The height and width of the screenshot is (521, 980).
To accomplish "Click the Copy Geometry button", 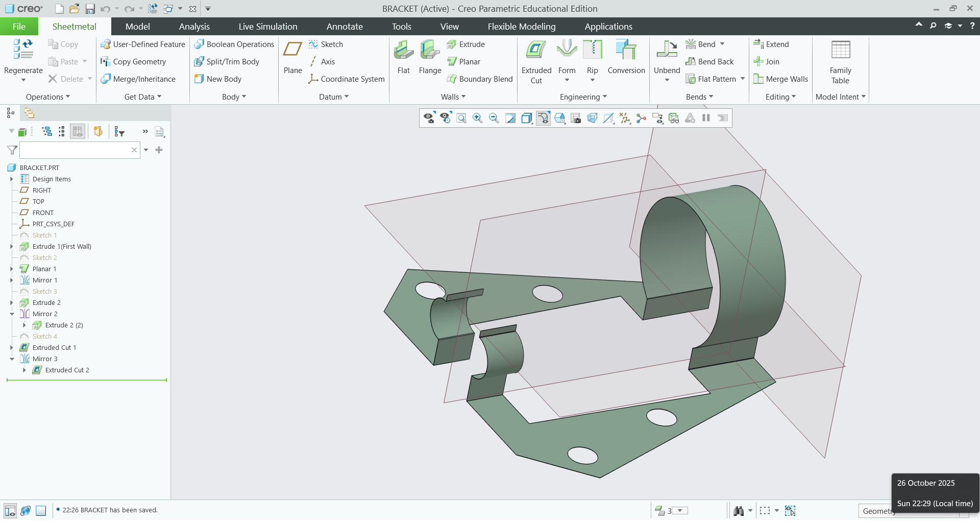I will click(x=133, y=62).
